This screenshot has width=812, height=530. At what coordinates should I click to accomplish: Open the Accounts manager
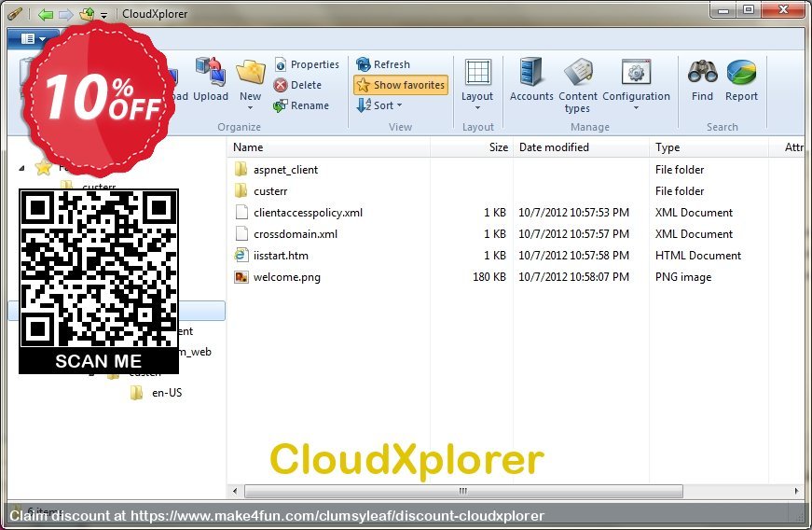(x=531, y=80)
